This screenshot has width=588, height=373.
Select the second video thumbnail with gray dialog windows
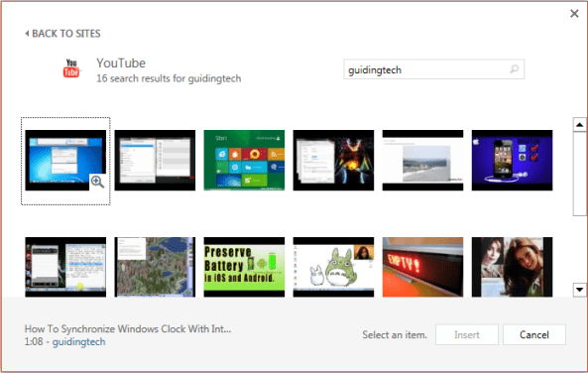pos(155,161)
